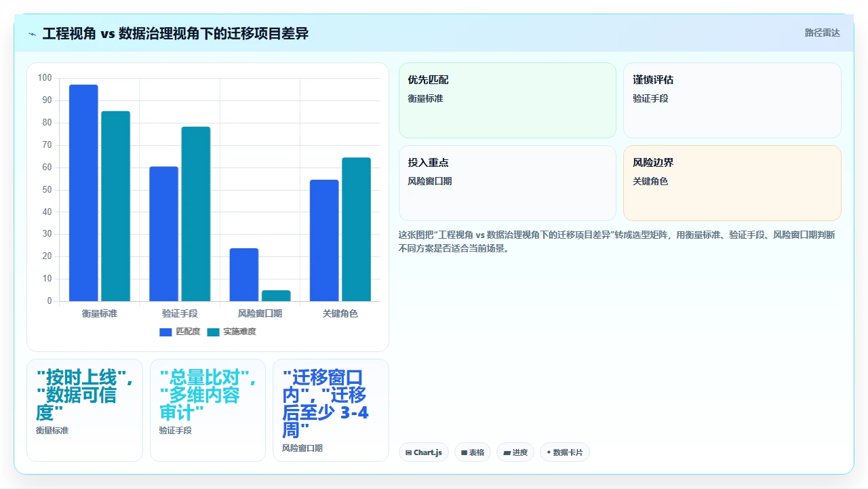Image resolution: width=868 pixels, height=489 pixels.
Task: Click the 路径雷达 label in the header
Action: click(x=822, y=33)
